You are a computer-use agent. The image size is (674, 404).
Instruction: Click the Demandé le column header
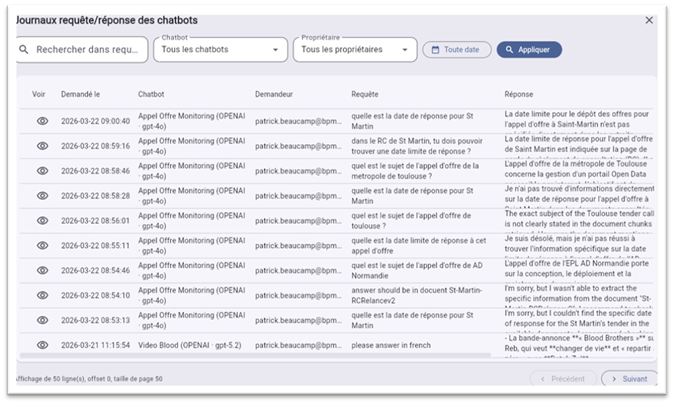click(x=80, y=94)
